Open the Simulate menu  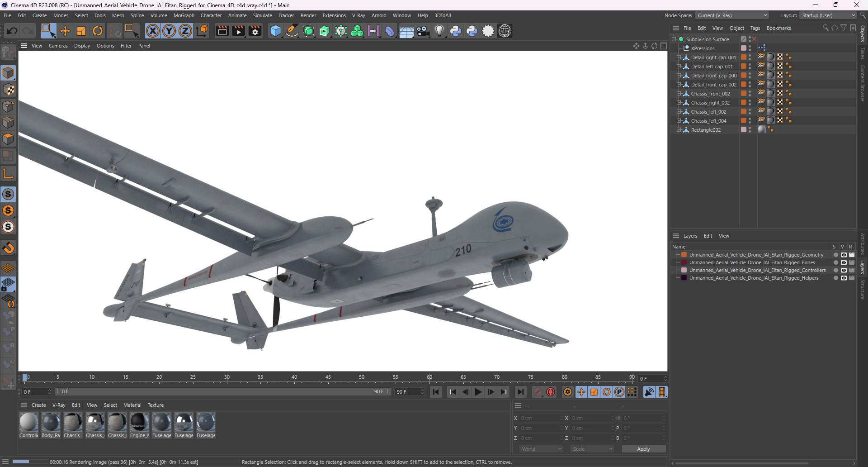click(262, 15)
